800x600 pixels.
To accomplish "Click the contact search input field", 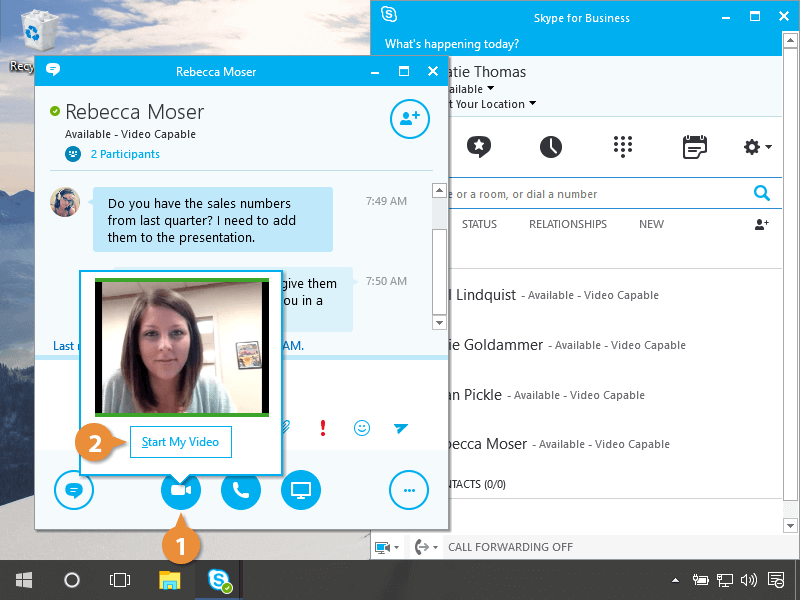I will (595, 194).
